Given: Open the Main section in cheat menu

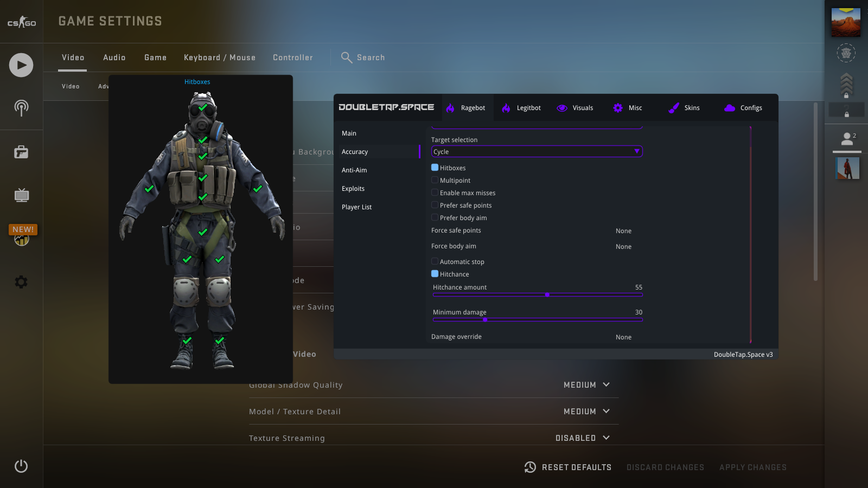Looking at the screenshot, I should 349,133.
